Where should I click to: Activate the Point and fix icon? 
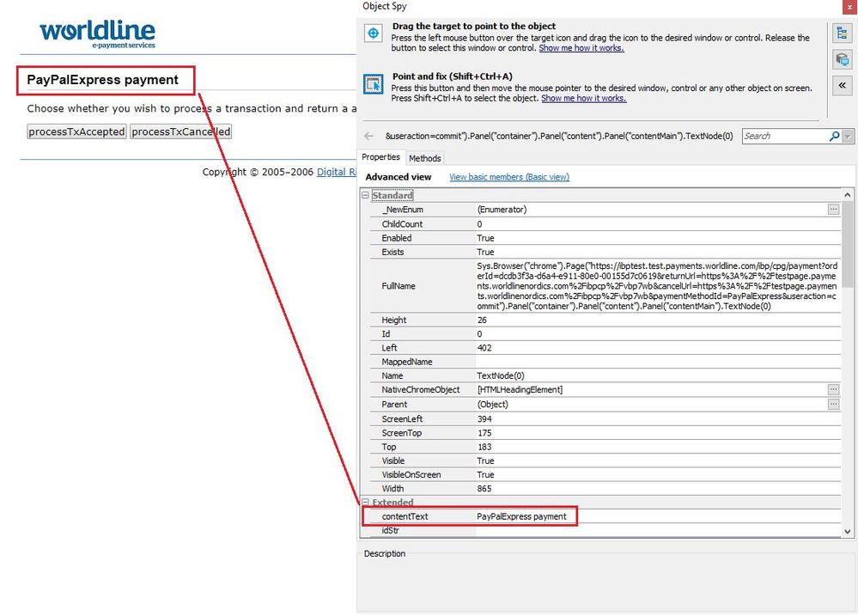[374, 84]
